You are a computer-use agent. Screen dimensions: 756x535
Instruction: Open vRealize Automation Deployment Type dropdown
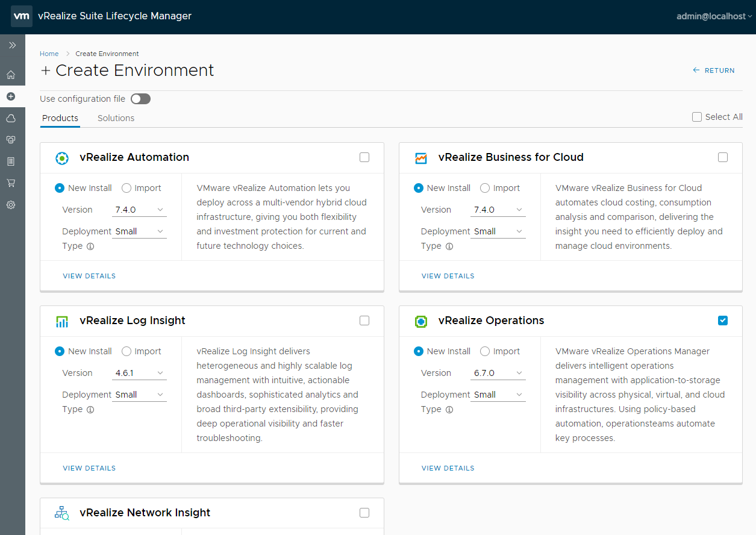[x=139, y=231]
